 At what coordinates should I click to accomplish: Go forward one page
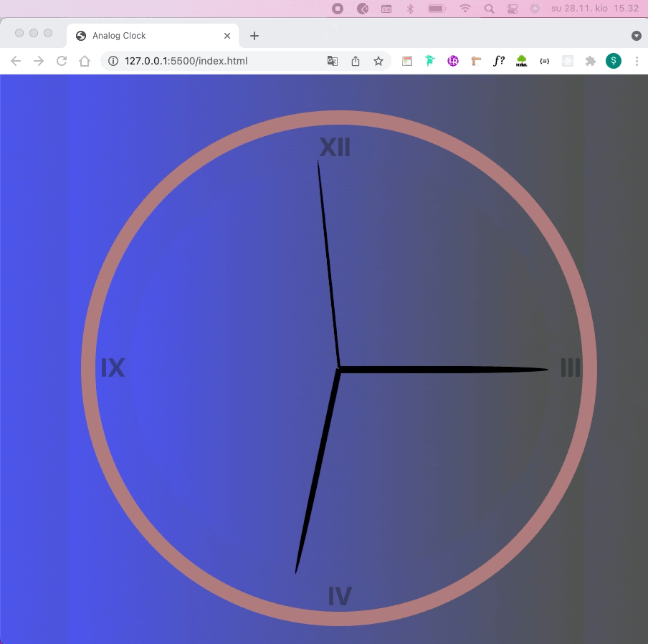39,61
